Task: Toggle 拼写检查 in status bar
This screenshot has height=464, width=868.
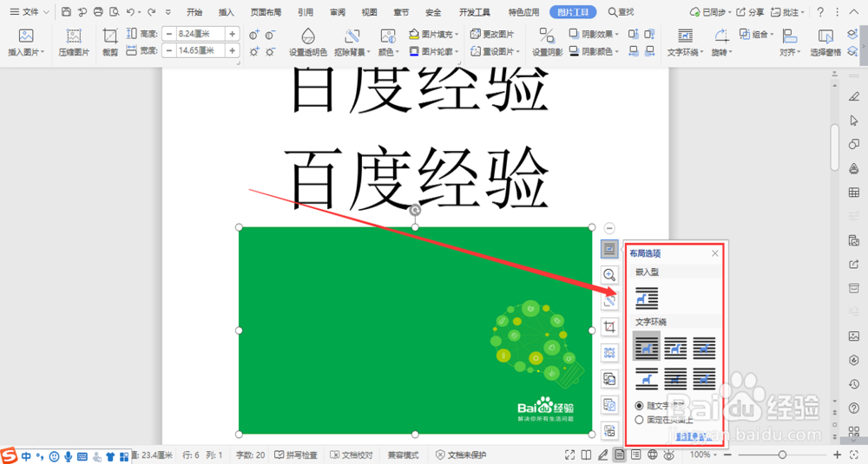Action: tap(296, 454)
